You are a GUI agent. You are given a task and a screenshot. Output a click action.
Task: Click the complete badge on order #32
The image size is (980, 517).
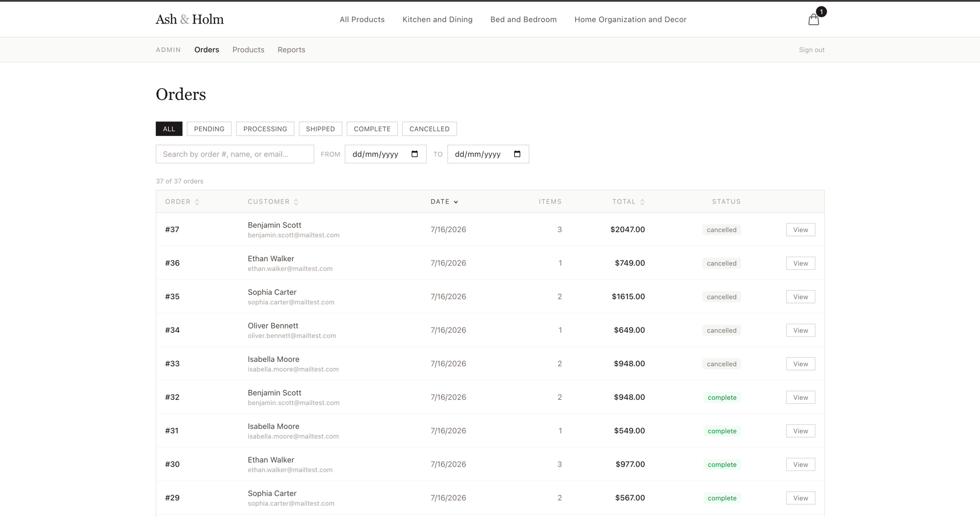tap(722, 397)
